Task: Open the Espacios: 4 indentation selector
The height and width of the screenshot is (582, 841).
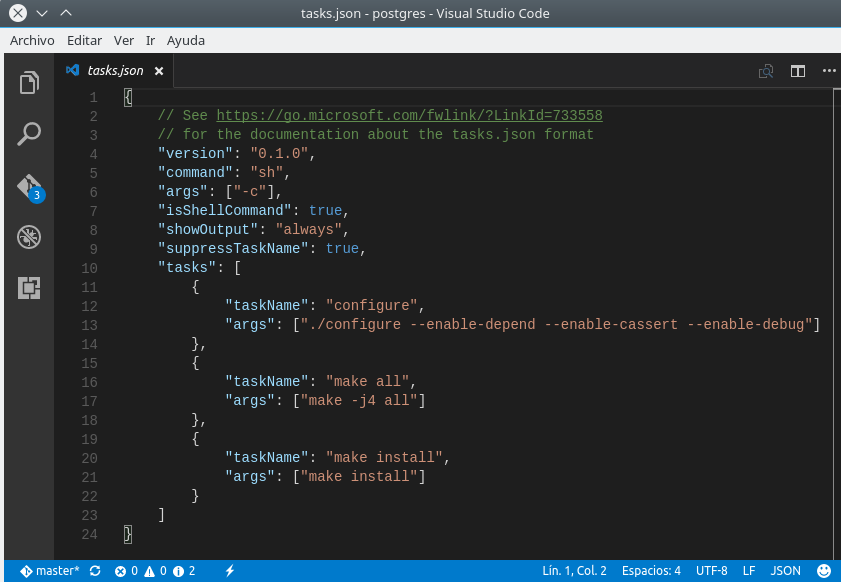Action: tap(651, 571)
